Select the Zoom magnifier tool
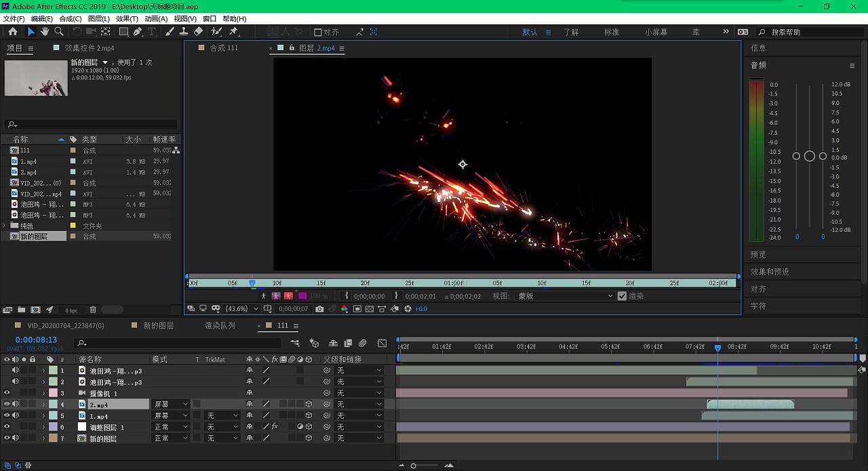Screen dimensions: 868x471 [59, 32]
